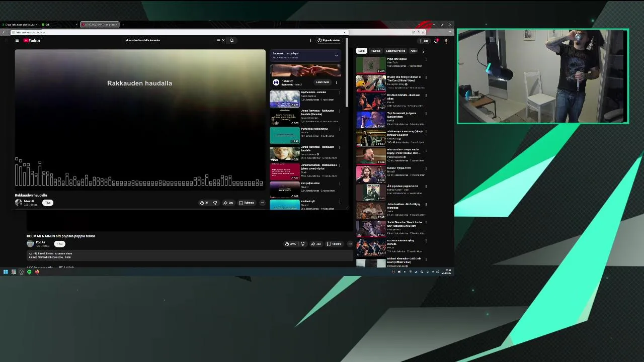
Task: Subscribe to Mauri K with Tilaa
Action: [x=48, y=203]
